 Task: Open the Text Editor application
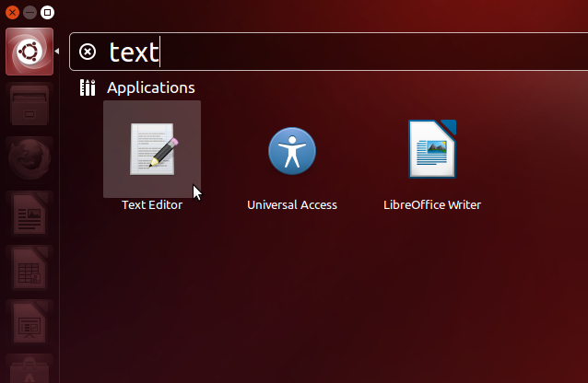tap(152, 149)
